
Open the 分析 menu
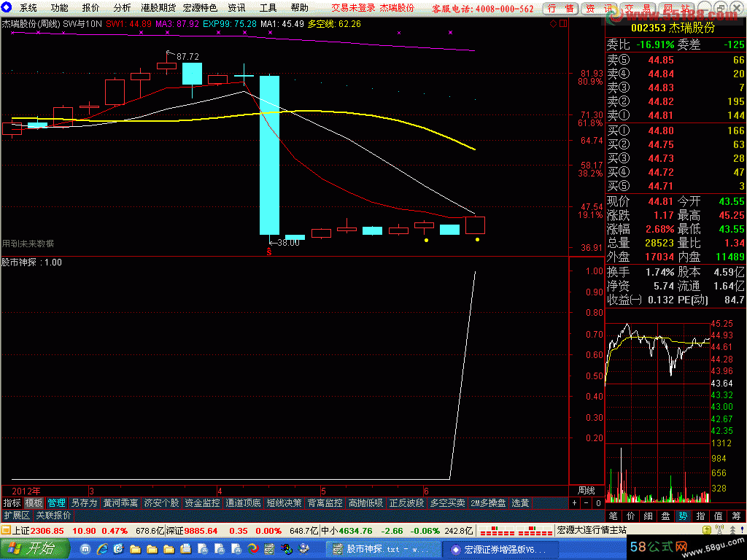coord(122,8)
